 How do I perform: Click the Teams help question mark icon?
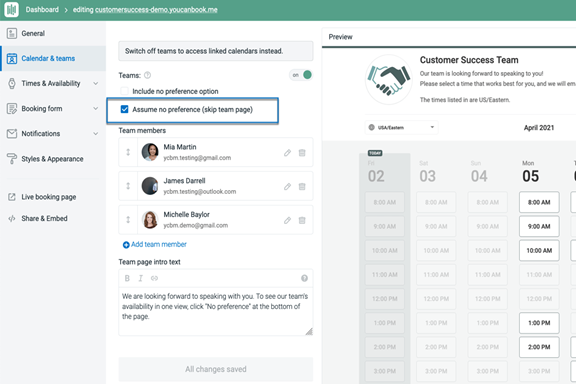(147, 75)
